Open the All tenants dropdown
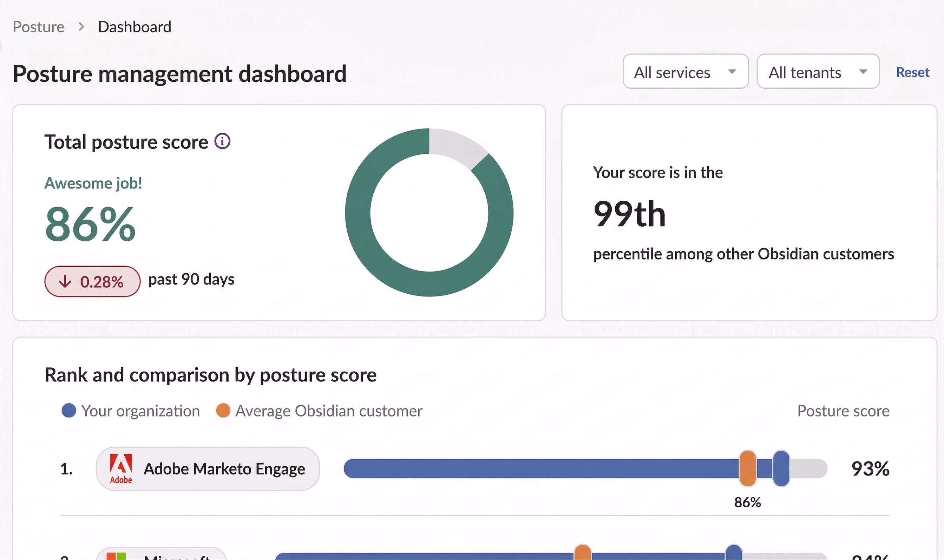The height and width of the screenshot is (560, 944). click(818, 71)
